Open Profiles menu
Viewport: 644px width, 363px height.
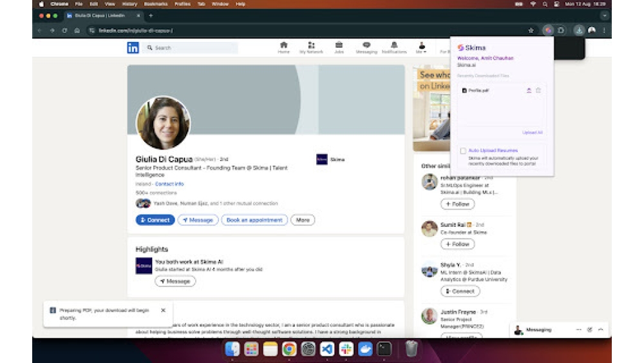(182, 4)
